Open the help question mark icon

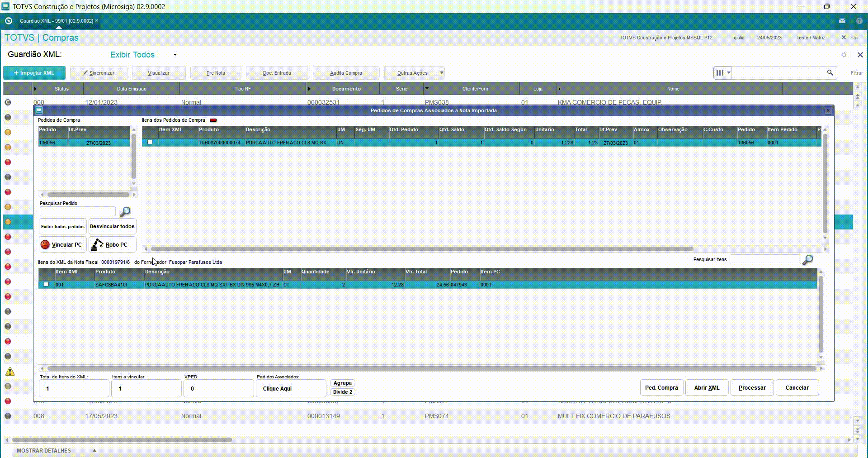point(859,21)
